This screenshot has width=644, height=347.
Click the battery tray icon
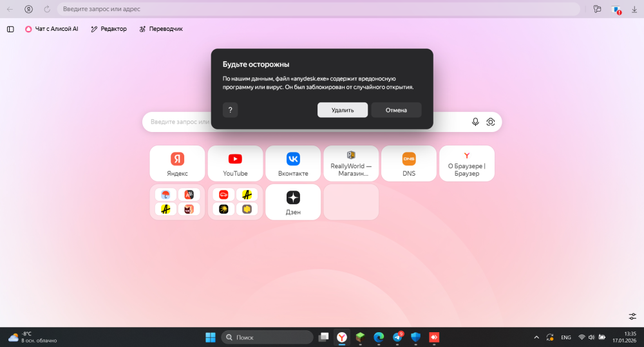click(601, 337)
